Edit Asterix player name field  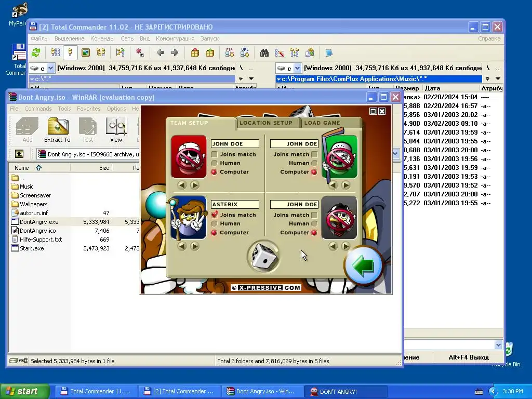235,204
